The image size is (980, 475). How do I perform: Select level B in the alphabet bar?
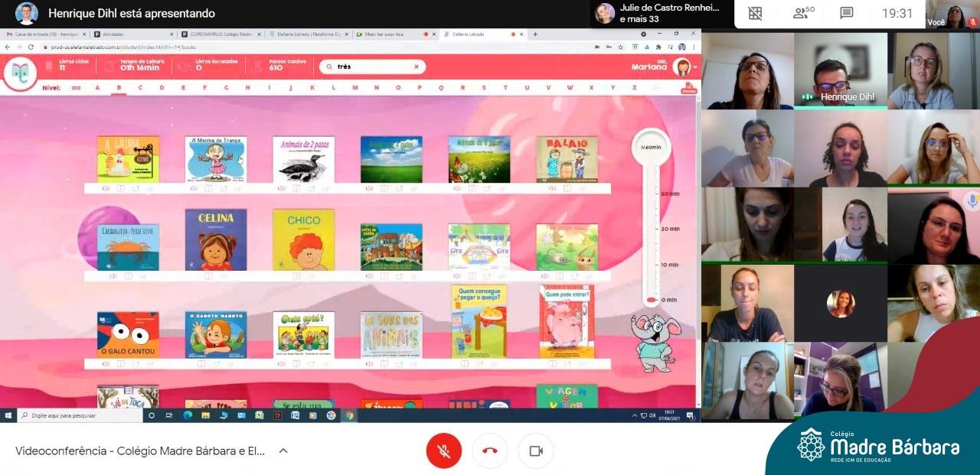click(x=119, y=88)
